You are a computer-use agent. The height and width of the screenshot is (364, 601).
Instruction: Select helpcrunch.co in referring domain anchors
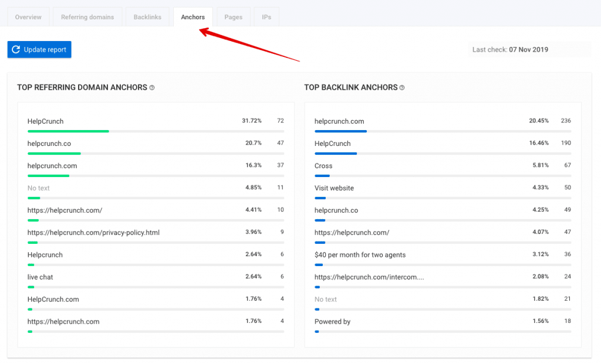(49, 144)
